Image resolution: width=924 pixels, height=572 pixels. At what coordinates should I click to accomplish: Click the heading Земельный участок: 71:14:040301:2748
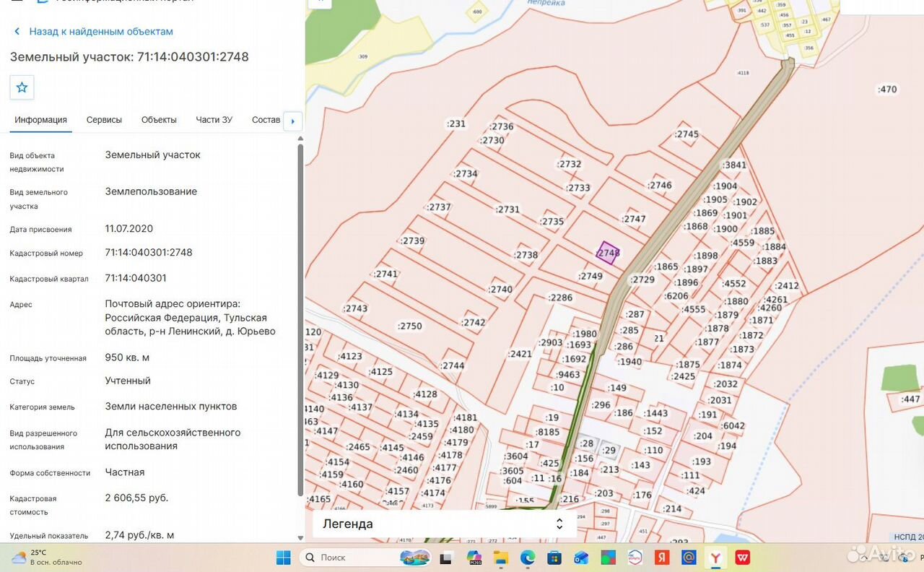point(129,57)
